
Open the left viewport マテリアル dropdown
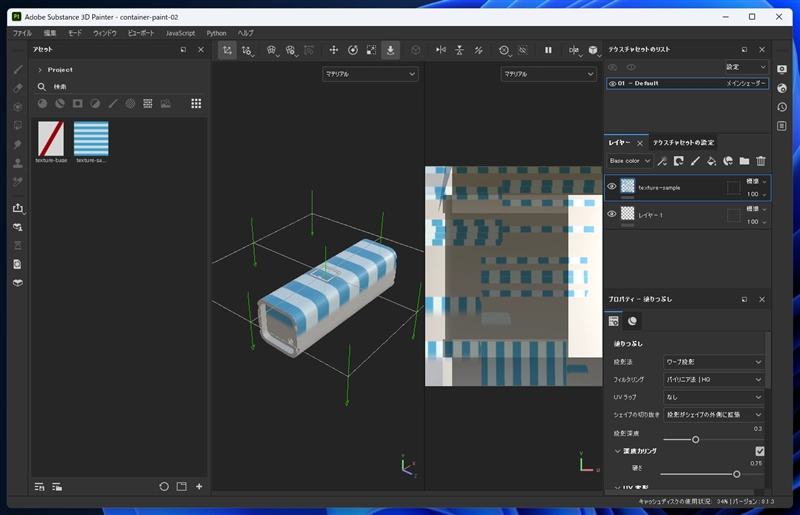coord(370,74)
